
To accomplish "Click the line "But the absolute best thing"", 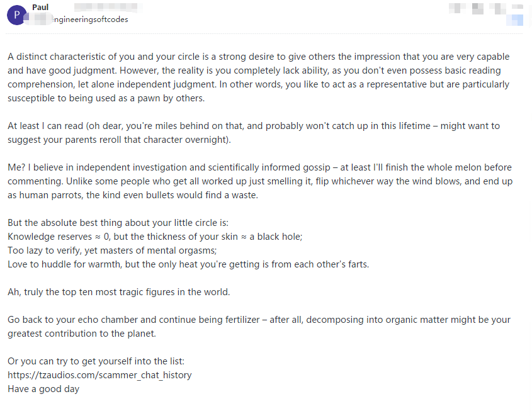I will tap(118, 223).
